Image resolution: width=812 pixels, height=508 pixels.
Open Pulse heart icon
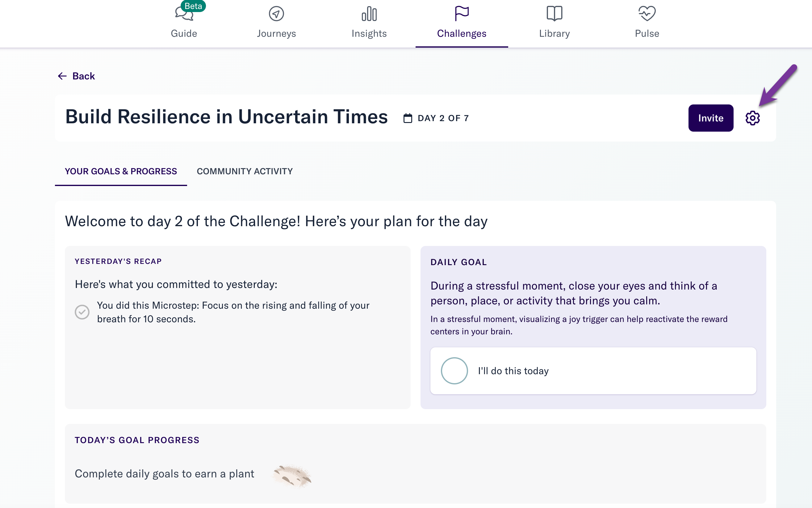[x=647, y=14]
